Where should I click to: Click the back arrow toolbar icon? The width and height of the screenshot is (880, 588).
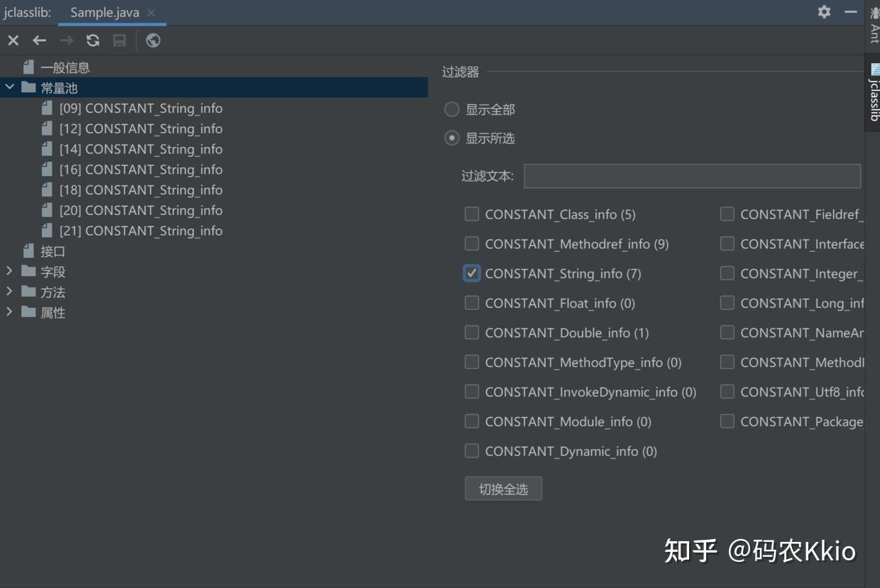tap(40, 40)
